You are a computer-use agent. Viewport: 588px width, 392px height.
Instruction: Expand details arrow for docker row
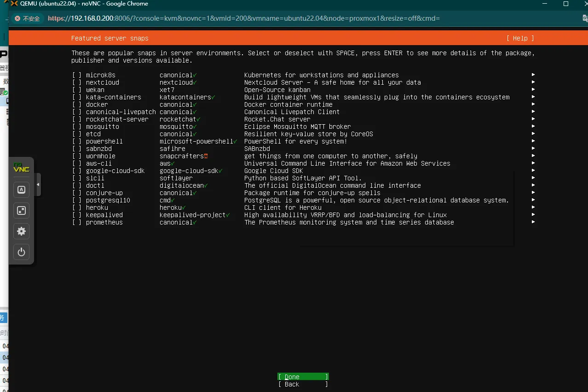pyautogui.click(x=533, y=104)
